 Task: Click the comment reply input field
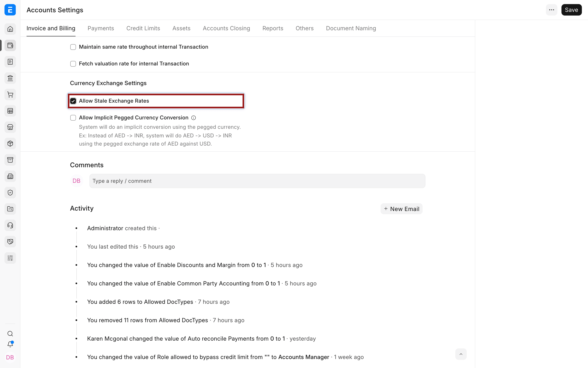tap(257, 181)
